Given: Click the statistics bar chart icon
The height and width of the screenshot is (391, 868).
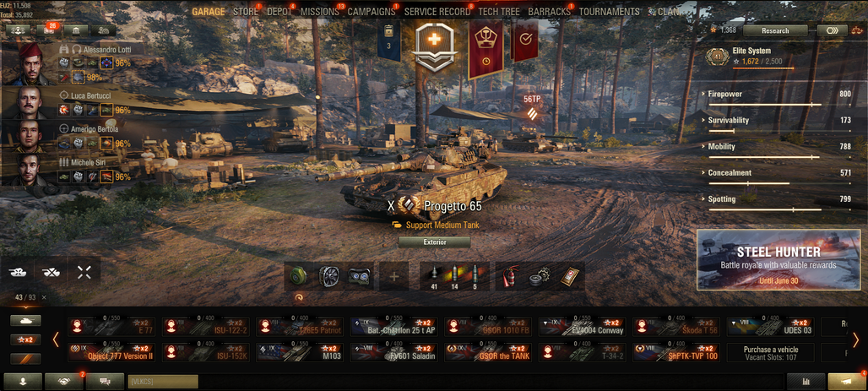Looking at the screenshot, I should pos(806,382).
